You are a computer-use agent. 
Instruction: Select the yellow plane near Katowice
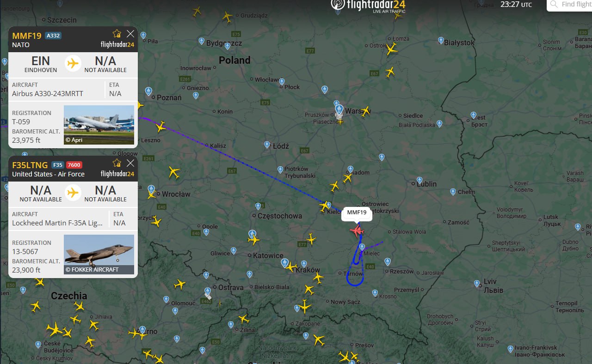tap(253, 240)
